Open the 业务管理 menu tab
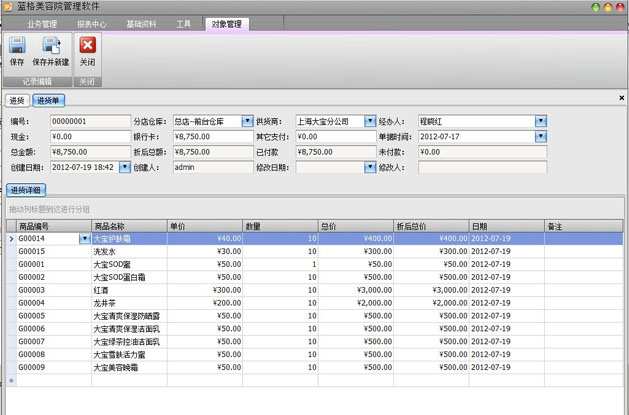 click(42, 24)
